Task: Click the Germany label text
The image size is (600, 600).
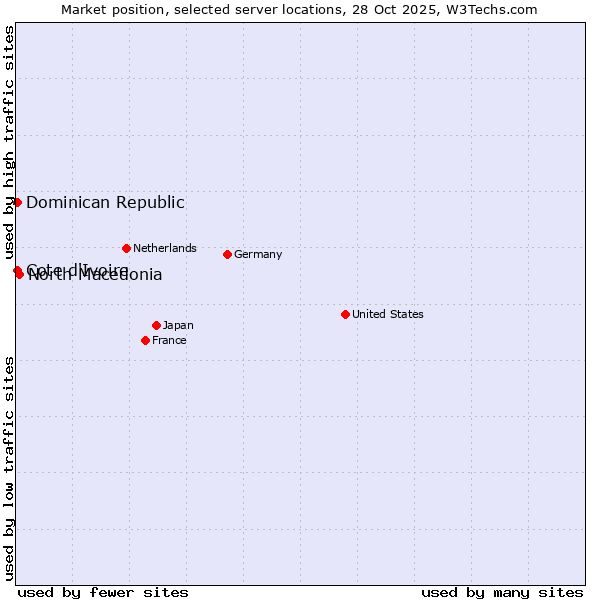Action: [258, 254]
